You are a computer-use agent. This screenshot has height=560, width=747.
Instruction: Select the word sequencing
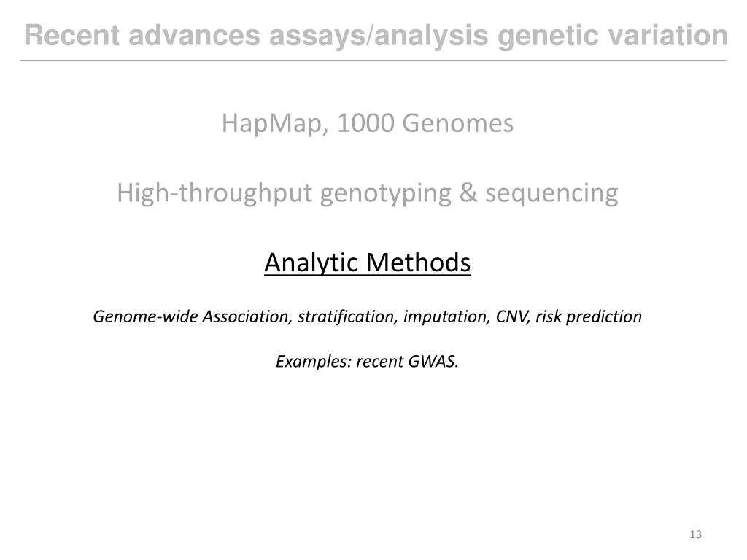(551, 194)
